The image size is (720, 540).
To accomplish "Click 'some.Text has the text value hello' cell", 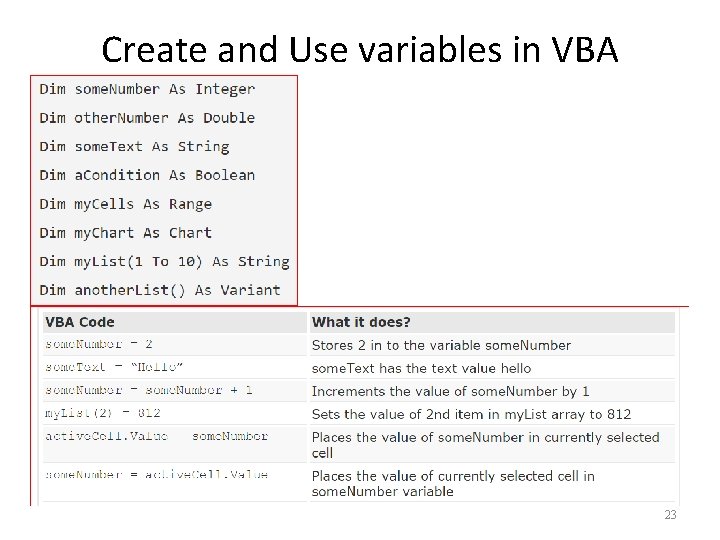I will click(x=421, y=368).
